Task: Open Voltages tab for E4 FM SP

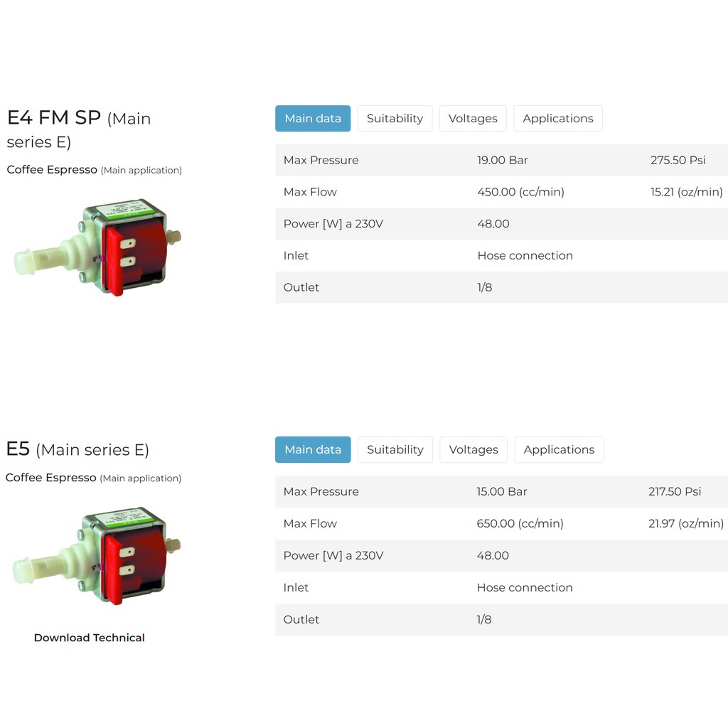Action: tap(473, 119)
